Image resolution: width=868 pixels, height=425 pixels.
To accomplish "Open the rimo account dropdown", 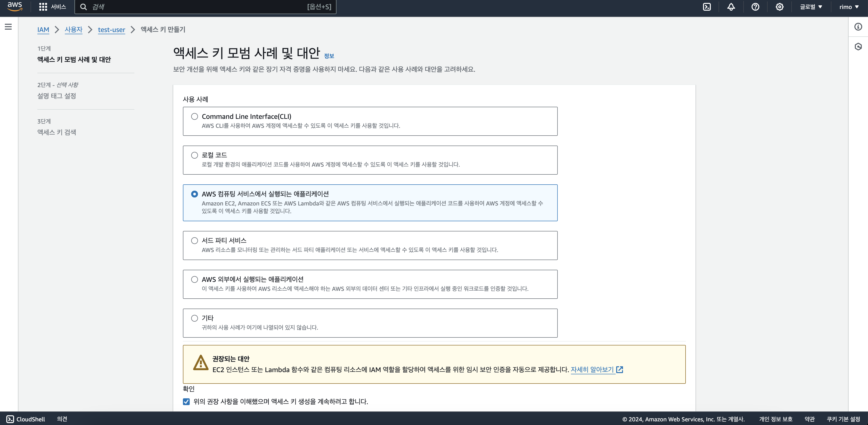I will click(849, 7).
